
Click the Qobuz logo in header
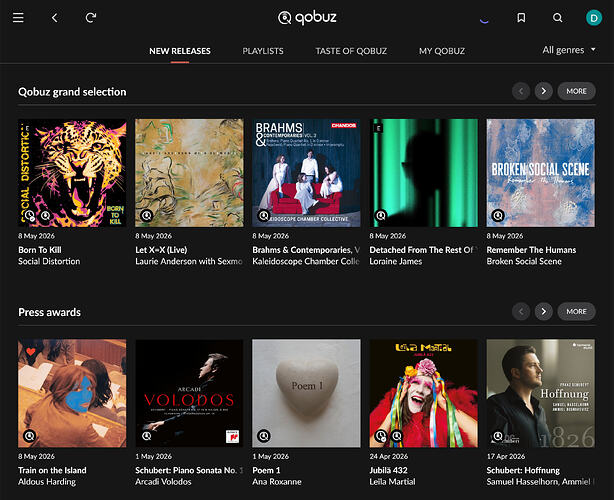(x=307, y=18)
